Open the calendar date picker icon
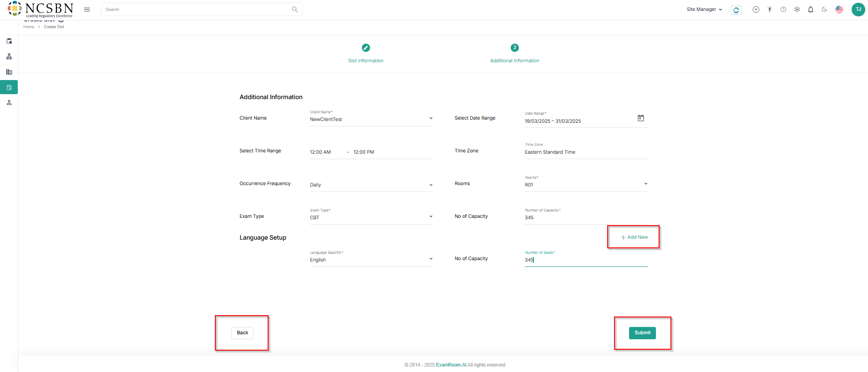868x372 pixels. pos(640,118)
